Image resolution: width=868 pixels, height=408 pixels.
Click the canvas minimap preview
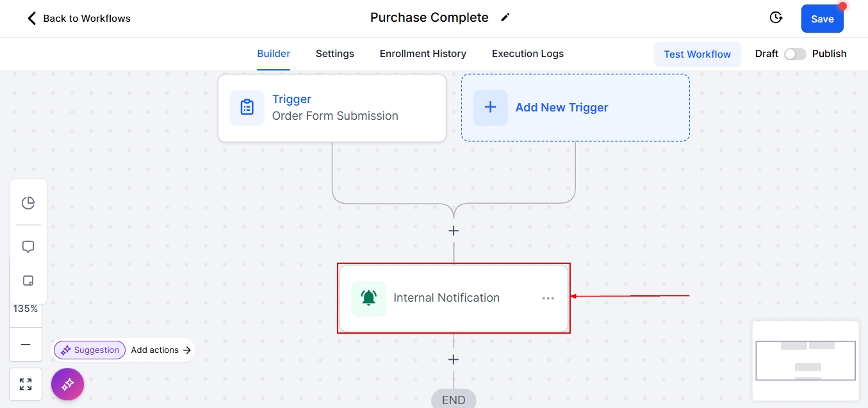click(x=805, y=361)
